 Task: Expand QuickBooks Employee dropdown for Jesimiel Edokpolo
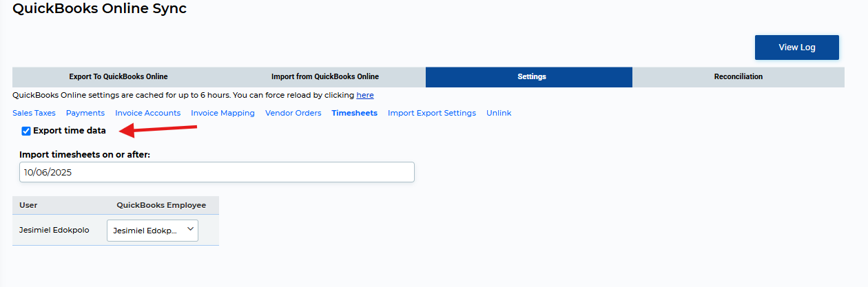tap(152, 231)
